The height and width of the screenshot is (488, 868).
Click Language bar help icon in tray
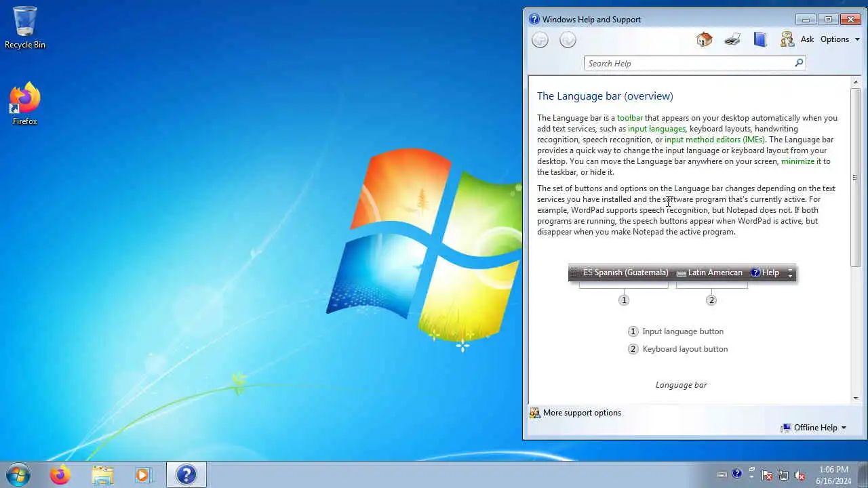click(x=737, y=473)
